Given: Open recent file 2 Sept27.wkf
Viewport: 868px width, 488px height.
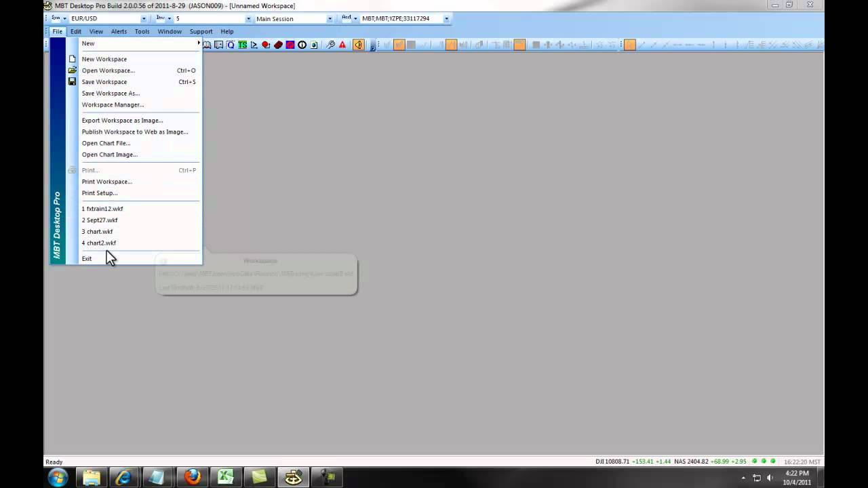Looking at the screenshot, I should 100,220.
